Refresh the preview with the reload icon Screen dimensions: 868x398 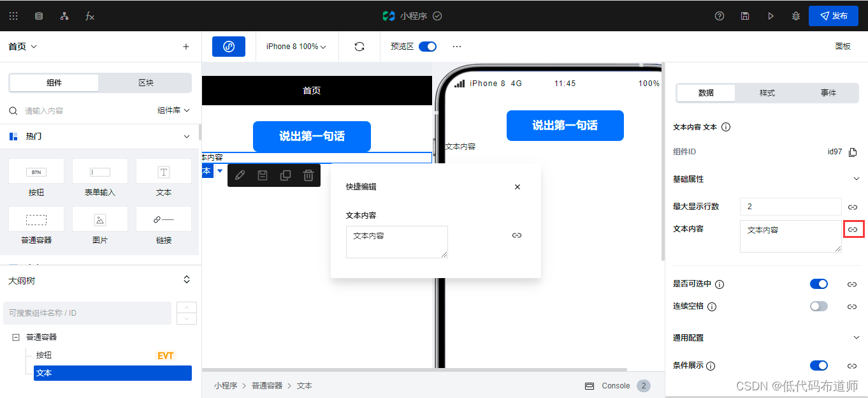click(359, 47)
